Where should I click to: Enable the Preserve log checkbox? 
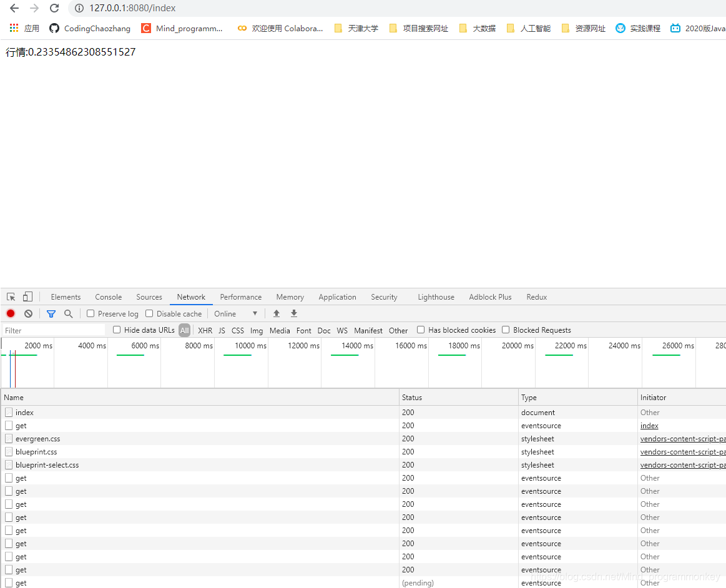click(91, 313)
